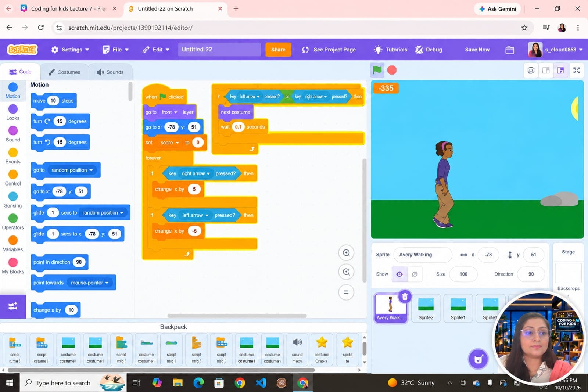Open mouse-pointer dropdown in point towards block
588x392 pixels.
(x=90, y=283)
